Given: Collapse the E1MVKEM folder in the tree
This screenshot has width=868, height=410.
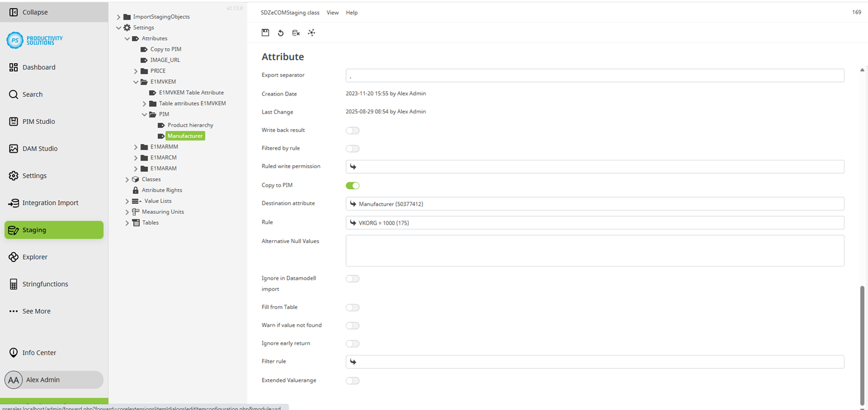Looking at the screenshot, I should 135,81.
